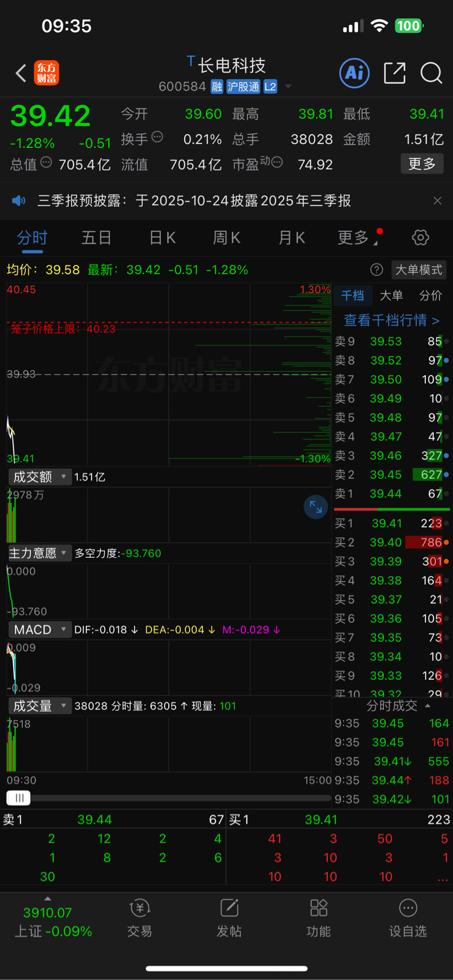
Task: Open 成交量 indicator dropdown
Action: pos(40,706)
